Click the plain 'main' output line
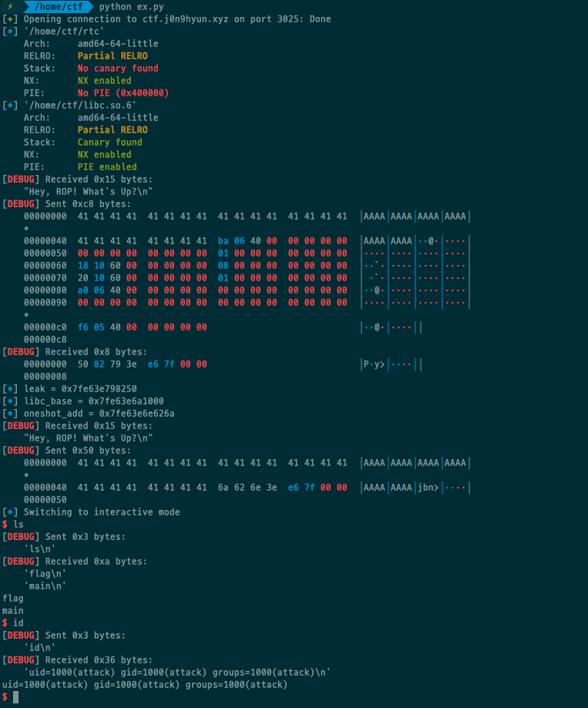 12,610
